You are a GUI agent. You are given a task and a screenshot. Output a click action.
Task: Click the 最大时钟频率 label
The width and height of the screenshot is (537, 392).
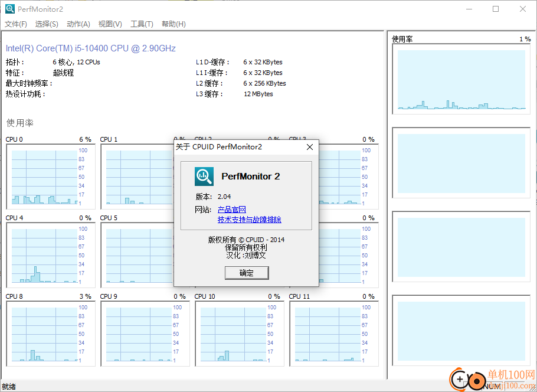coord(29,83)
